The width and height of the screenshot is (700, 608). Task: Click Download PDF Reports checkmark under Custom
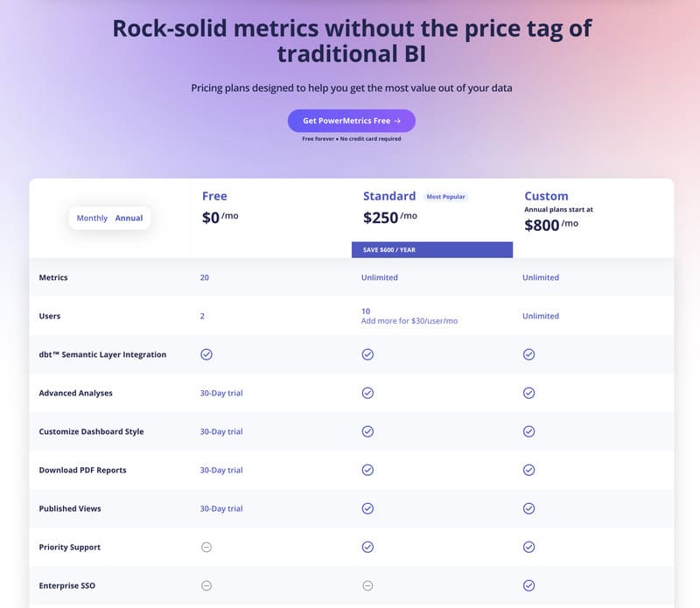(528, 470)
